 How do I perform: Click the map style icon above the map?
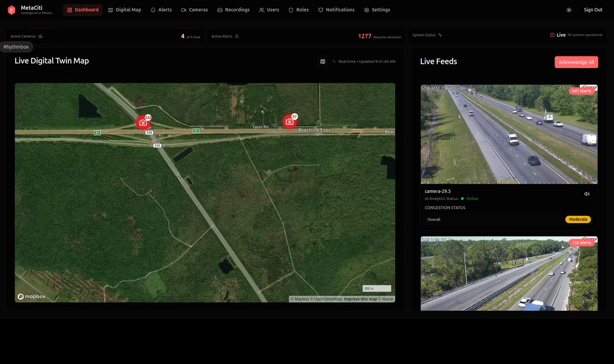tap(323, 61)
